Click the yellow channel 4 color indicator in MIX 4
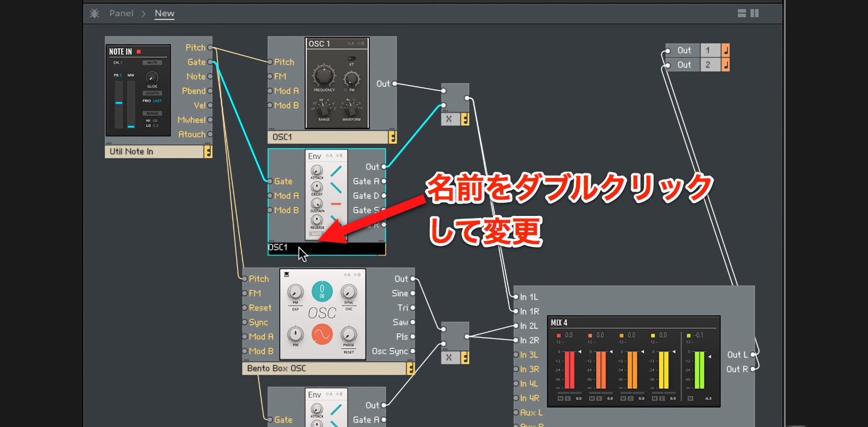The image size is (868, 427). (653, 335)
